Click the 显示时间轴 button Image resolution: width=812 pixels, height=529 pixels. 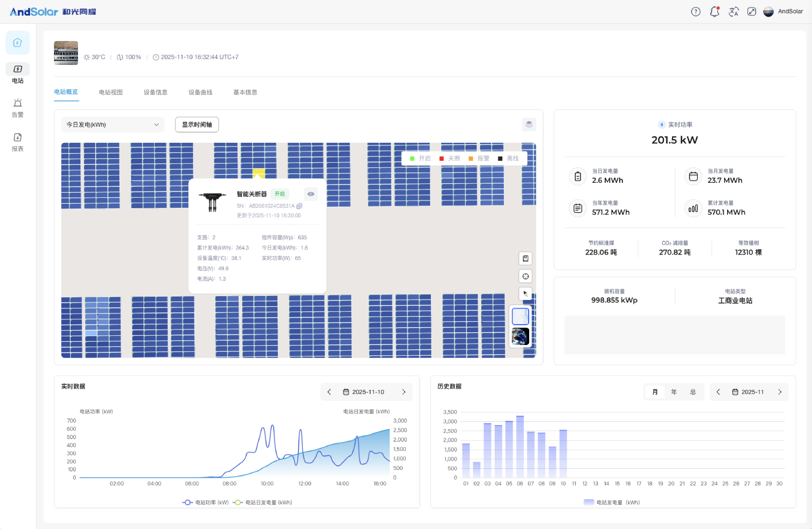[x=197, y=125]
